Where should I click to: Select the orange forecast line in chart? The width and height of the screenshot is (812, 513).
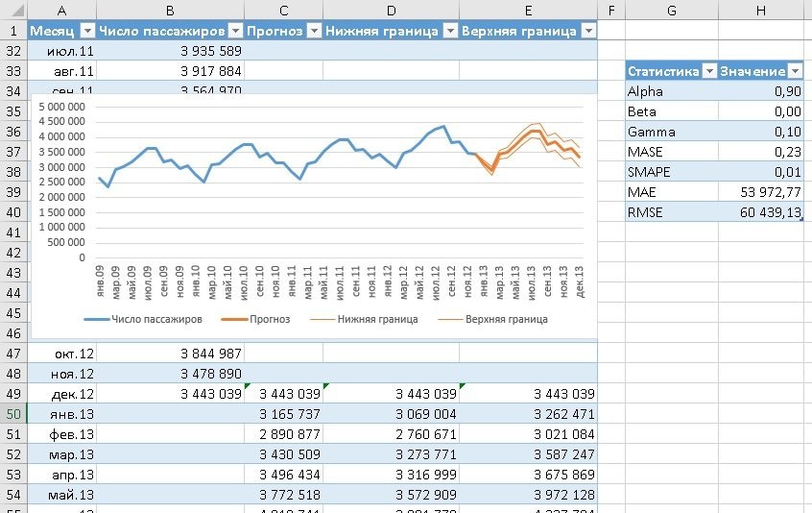pyautogui.click(x=534, y=132)
